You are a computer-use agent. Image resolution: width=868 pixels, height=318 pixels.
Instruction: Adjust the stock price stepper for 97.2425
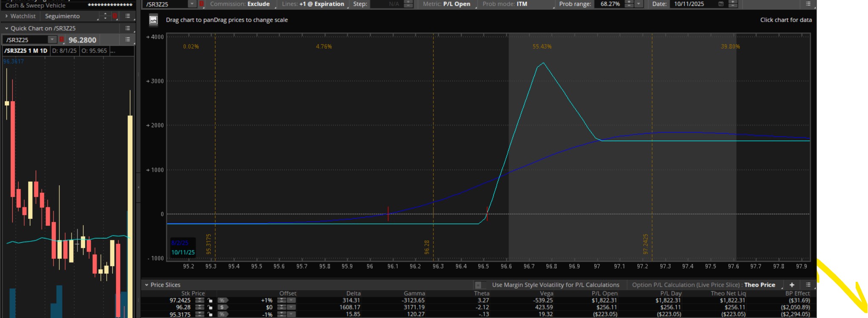point(199,300)
